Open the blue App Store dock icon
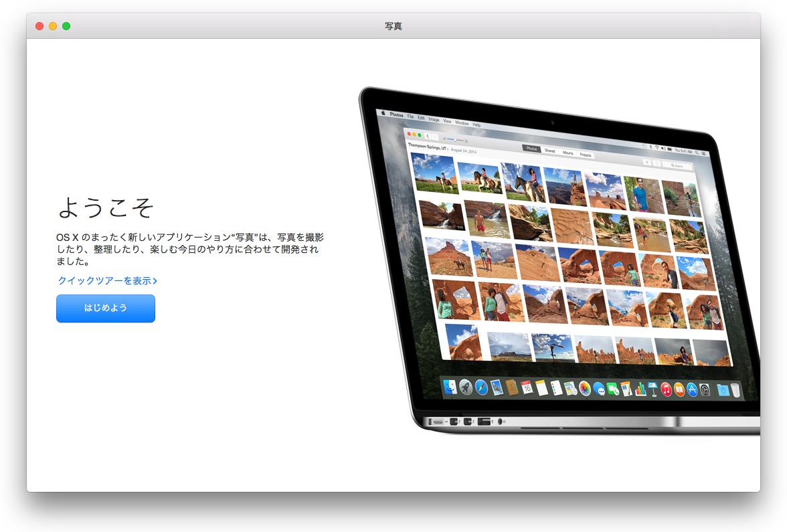The width and height of the screenshot is (787, 532). pos(693,390)
